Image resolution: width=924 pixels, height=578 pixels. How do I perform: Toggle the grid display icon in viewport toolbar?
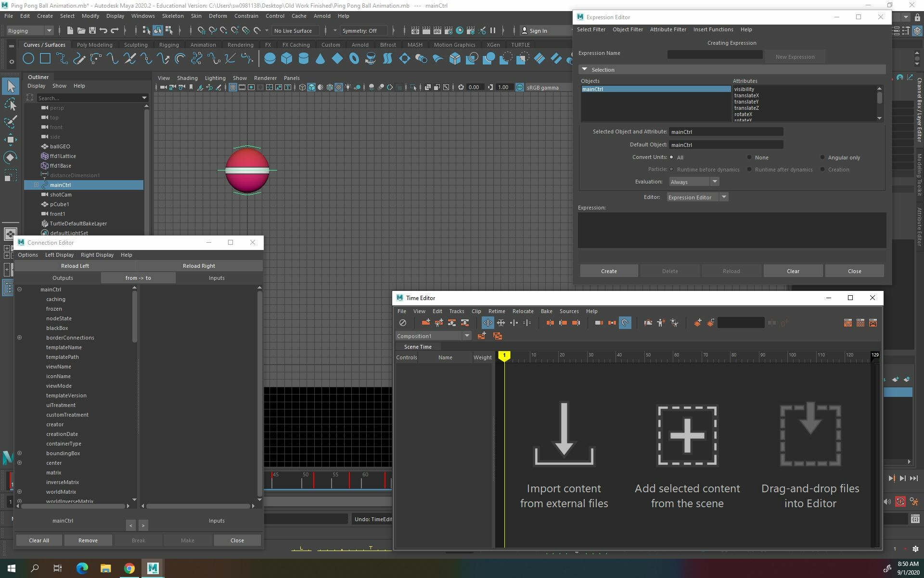[232, 87]
